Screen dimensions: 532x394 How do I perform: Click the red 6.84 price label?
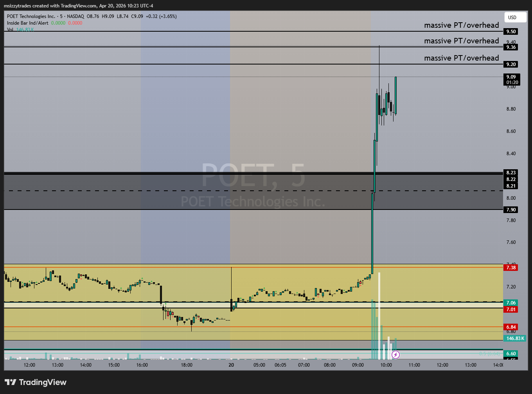tap(511, 327)
